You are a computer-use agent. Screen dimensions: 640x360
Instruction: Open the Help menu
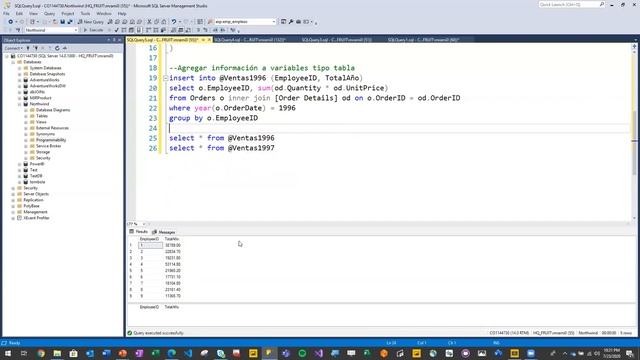(x=122, y=13)
